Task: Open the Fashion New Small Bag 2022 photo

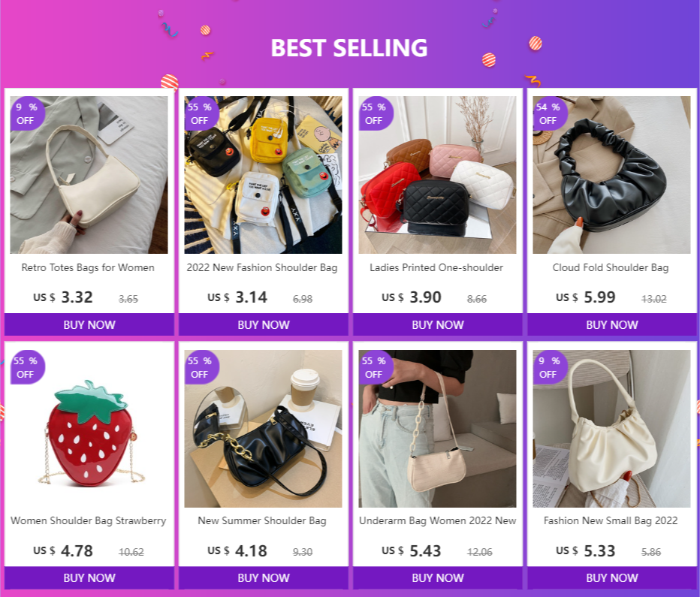Action: pyautogui.click(x=611, y=428)
